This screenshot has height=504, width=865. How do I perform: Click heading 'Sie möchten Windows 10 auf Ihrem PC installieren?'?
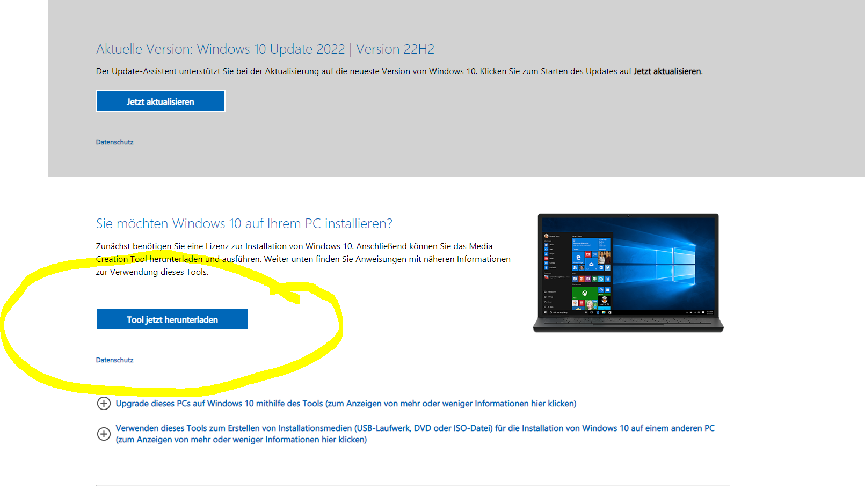point(244,224)
